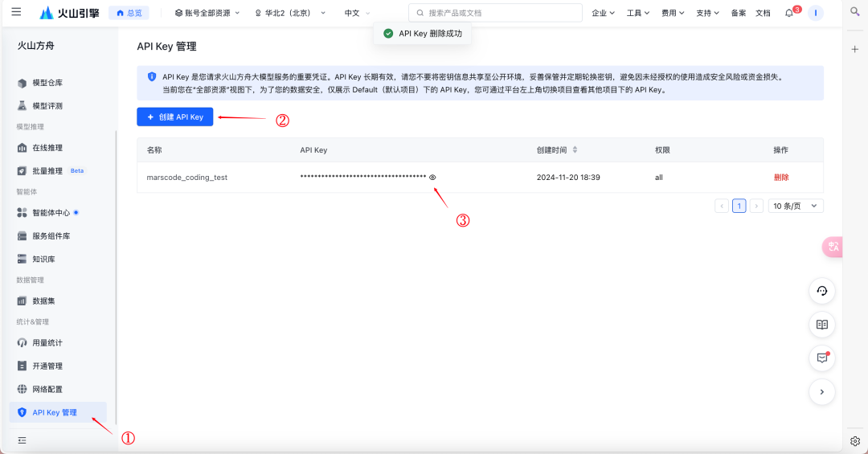This screenshot has height=454, width=868.
Task: Open the 文档 link
Action: tap(763, 13)
